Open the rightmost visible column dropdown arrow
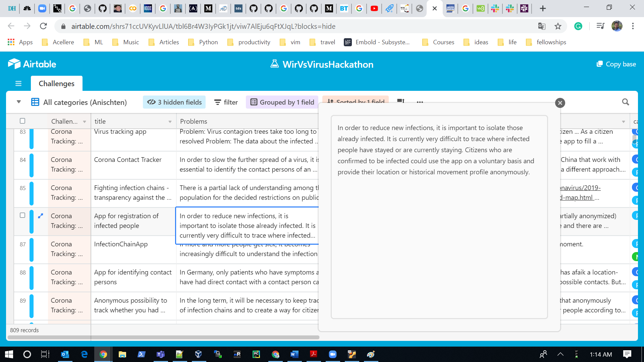 pyautogui.click(x=624, y=122)
